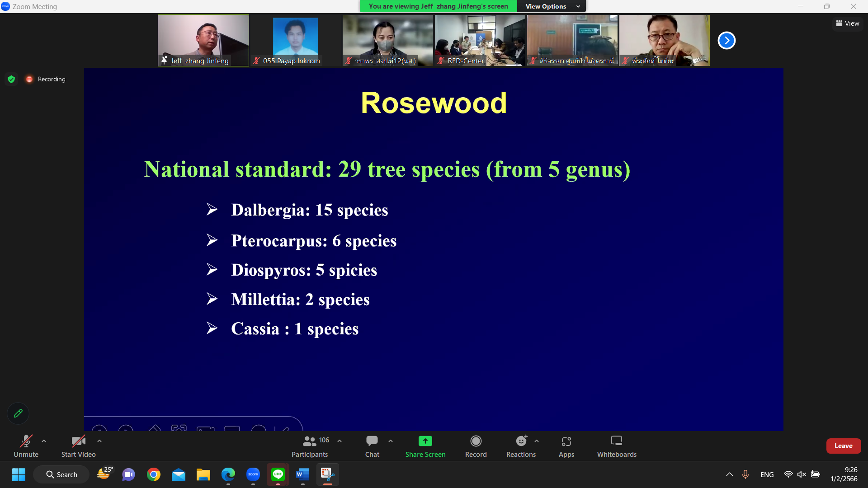Show next participants with blue arrow
Screen dimensions: 868x488
coord(726,41)
